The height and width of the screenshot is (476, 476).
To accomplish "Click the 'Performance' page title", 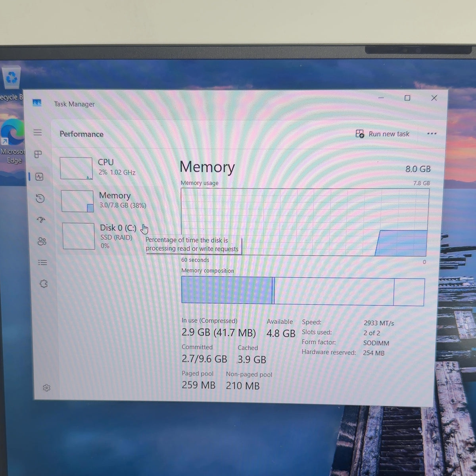I will tap(82, 134).
